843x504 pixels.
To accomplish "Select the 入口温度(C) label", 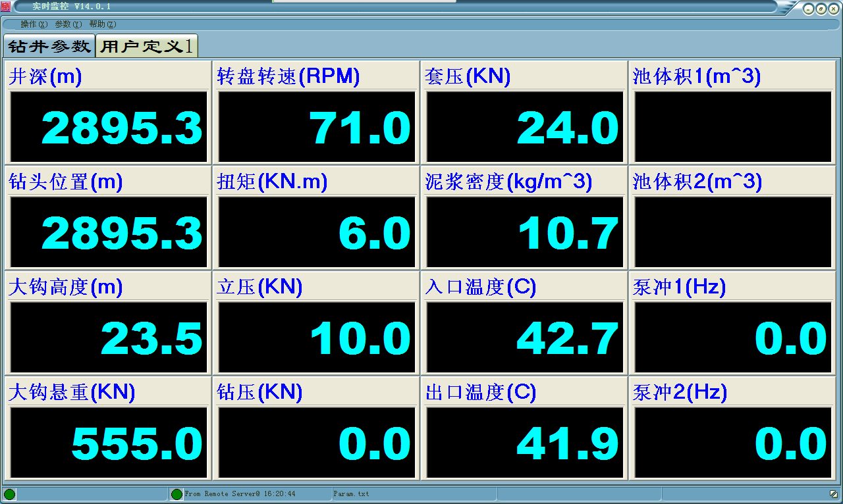I will pyautogui.click(x=481, y=288).
